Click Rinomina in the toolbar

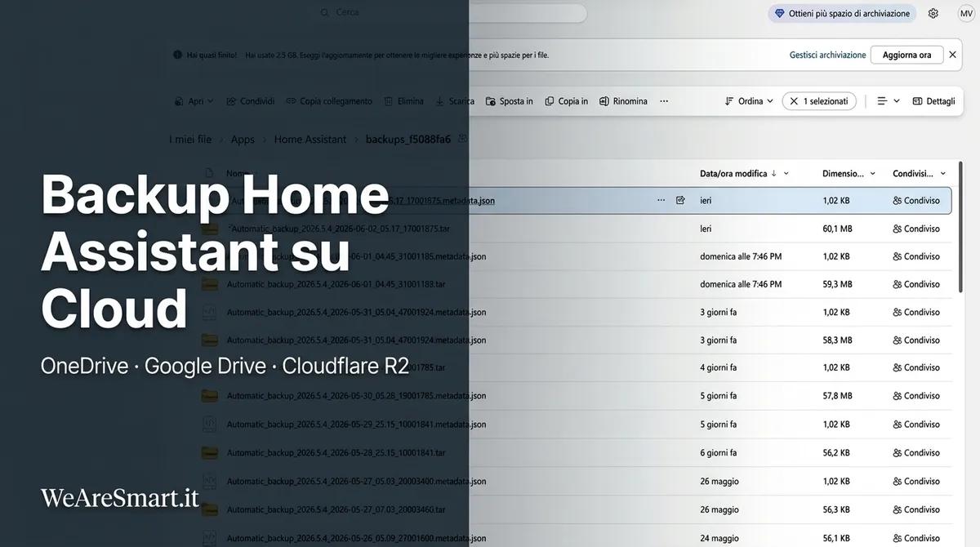click(x=623, y=101)
